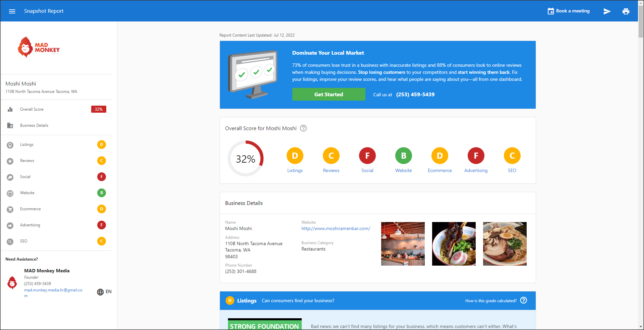
Task: Click How is this grade calculated link
Action: pyautogui.click(x=491, y=301)
